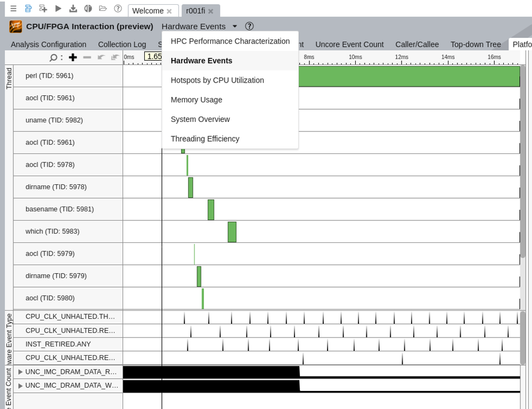Expand the UNC_IMC_DRAM_DATA_R row

pos(20,372)
